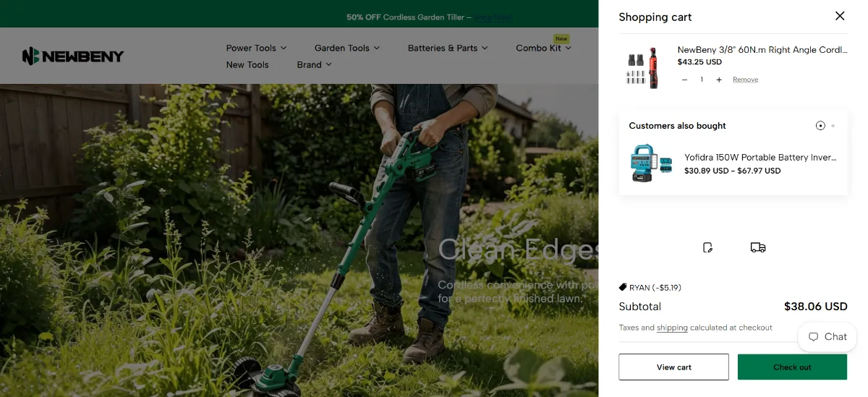Image resolution: width=868 pixels, height=397 pixels.
Task: Click the RYAN (-$5.19) discount text
Action: [x=655, y=288]
